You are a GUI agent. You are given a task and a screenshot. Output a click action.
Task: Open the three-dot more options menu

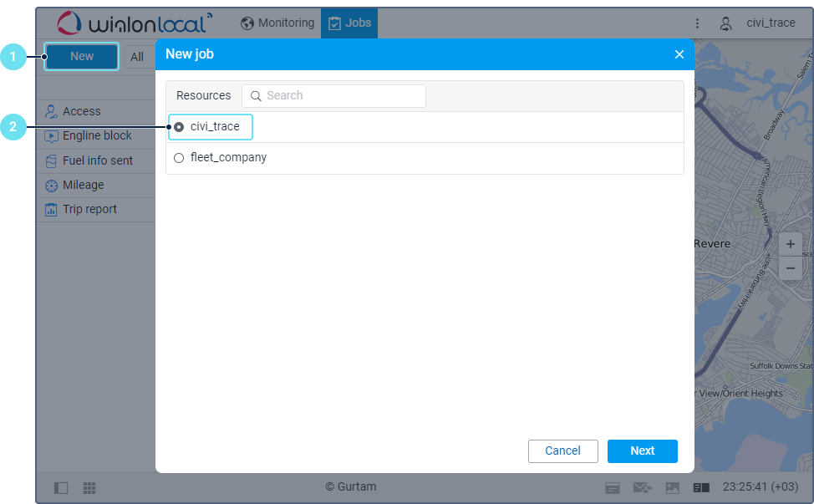698,23
